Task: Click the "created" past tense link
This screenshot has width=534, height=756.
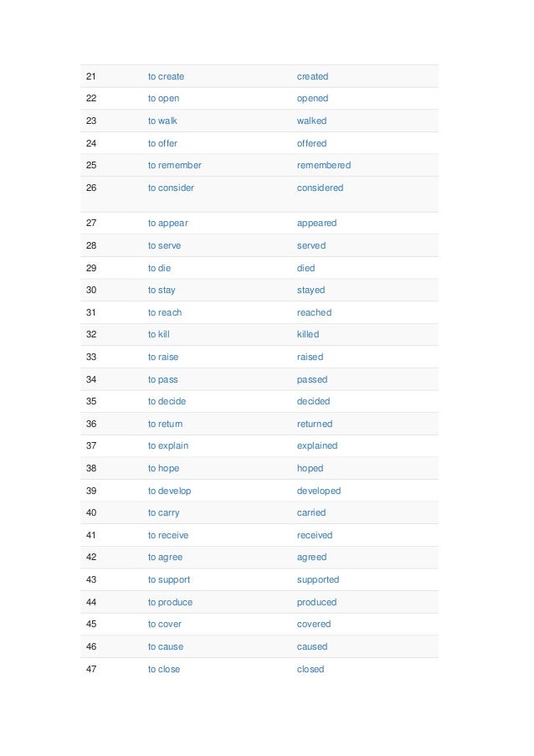Action: tap(312, 76)
